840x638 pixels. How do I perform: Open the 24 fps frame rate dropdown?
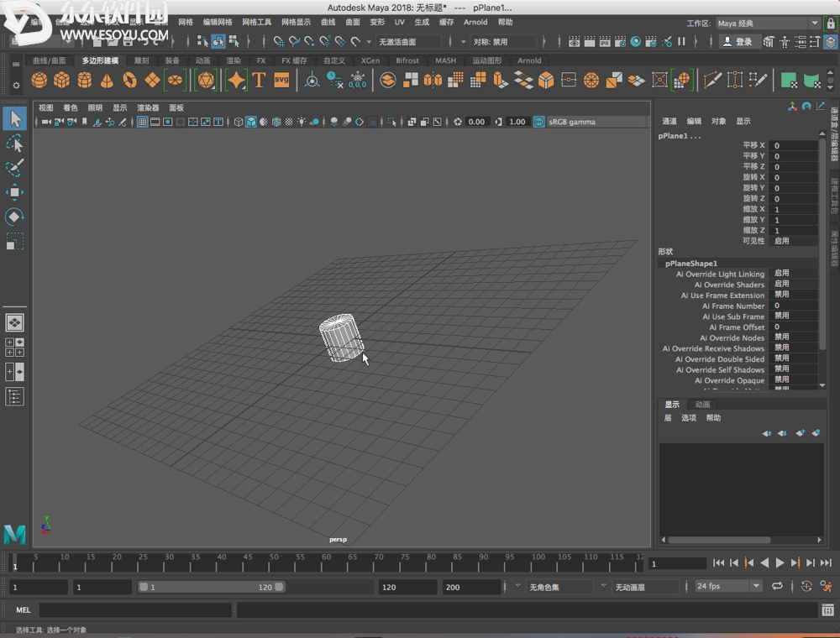727,586
